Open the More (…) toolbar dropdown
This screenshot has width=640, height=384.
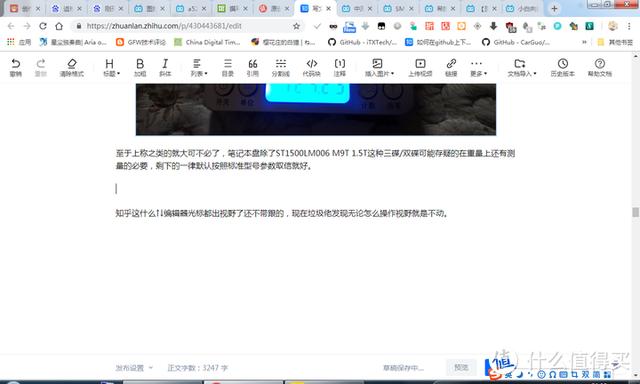point(478,67)
